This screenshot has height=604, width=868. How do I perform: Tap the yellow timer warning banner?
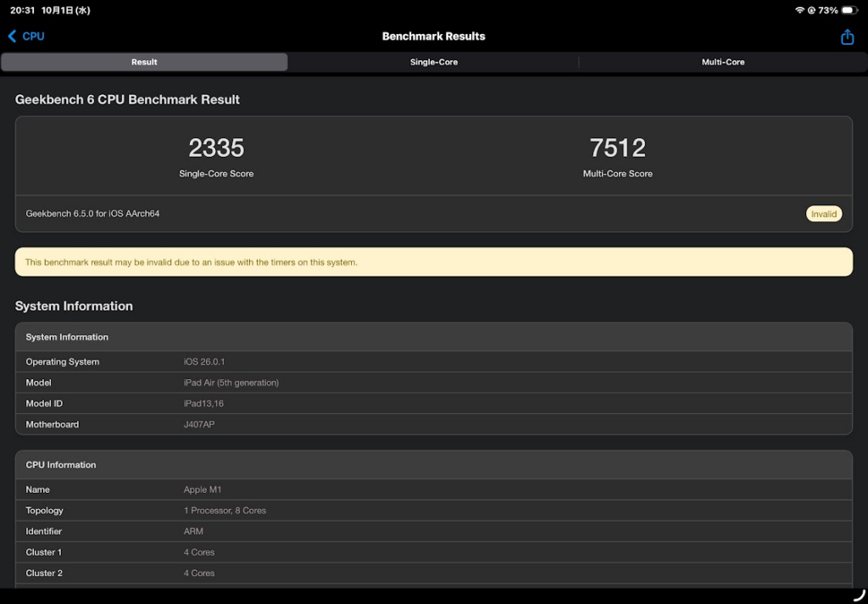[x=433, y=262]
